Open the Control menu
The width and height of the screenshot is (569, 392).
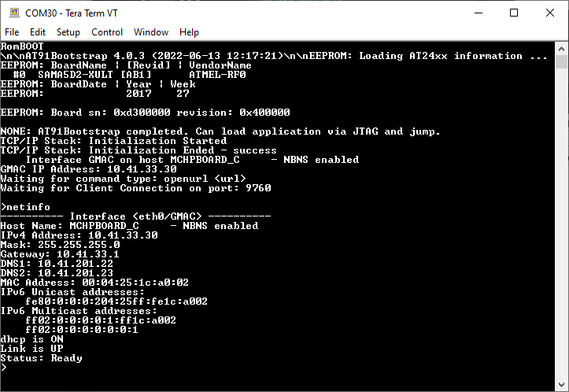coord(107,32)
